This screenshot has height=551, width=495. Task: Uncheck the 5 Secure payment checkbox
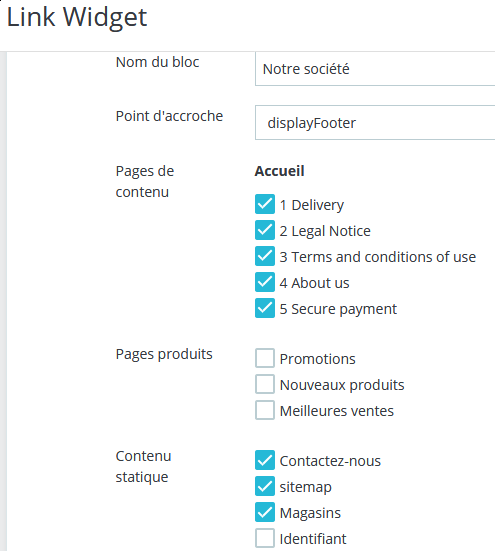tap(265, 308)
